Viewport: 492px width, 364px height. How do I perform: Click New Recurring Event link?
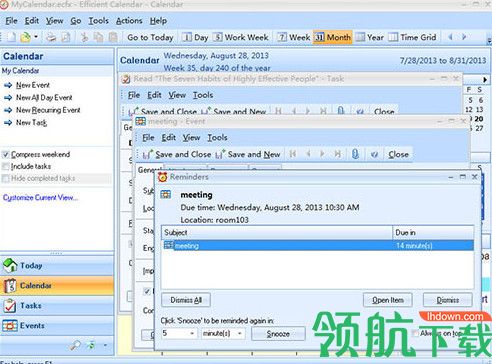48,110
